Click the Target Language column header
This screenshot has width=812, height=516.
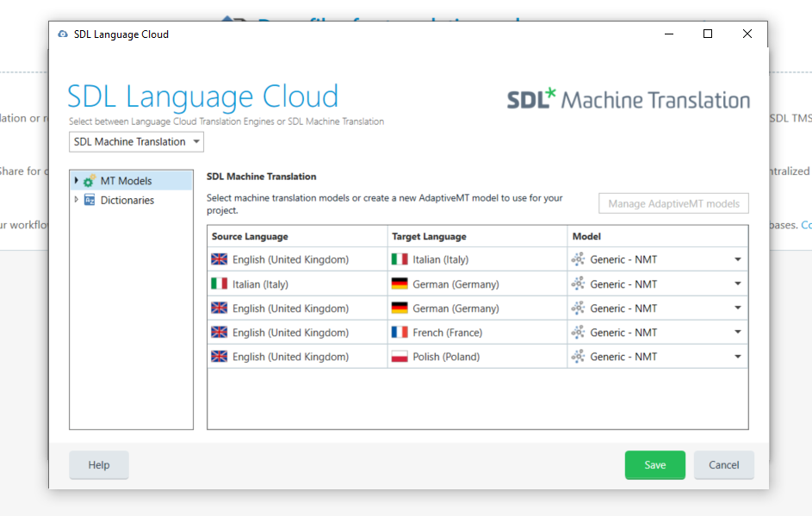pos(477,236)
